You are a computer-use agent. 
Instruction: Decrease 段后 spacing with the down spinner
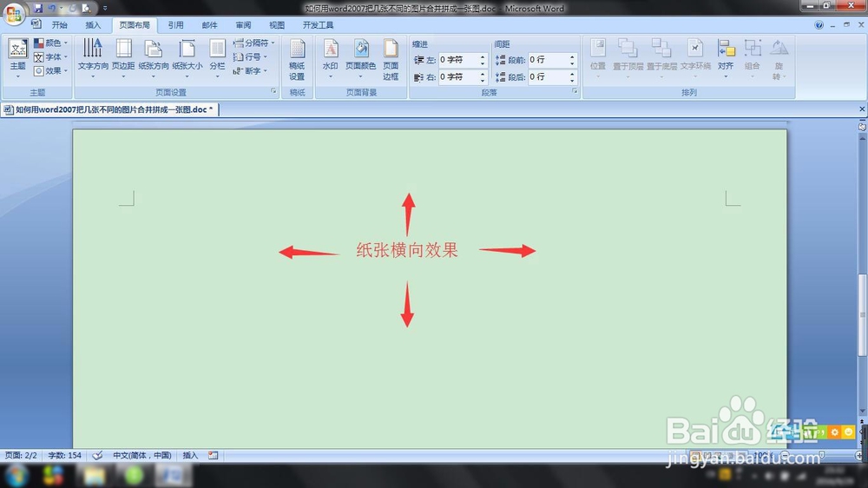[572, 80]
